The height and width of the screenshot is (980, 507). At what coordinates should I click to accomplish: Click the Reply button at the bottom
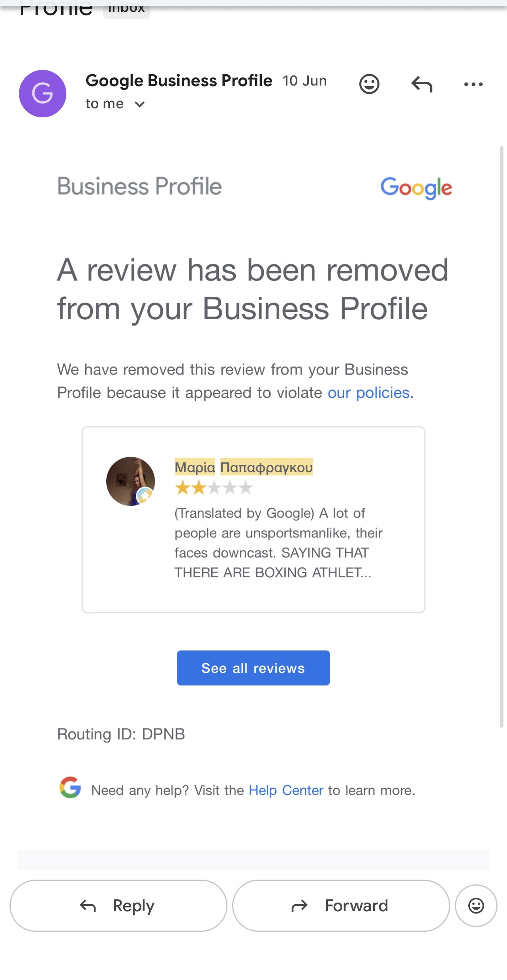118,905
